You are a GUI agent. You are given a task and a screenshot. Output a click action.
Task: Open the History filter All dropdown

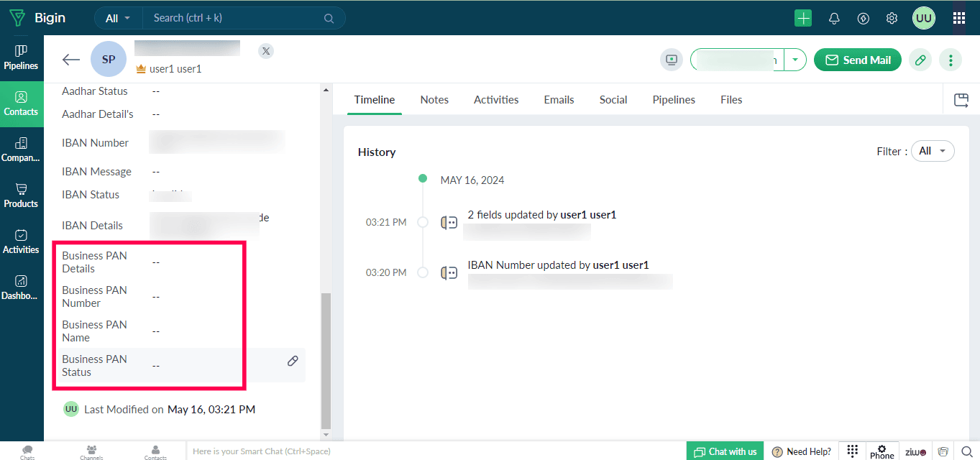tap(933, 151)
